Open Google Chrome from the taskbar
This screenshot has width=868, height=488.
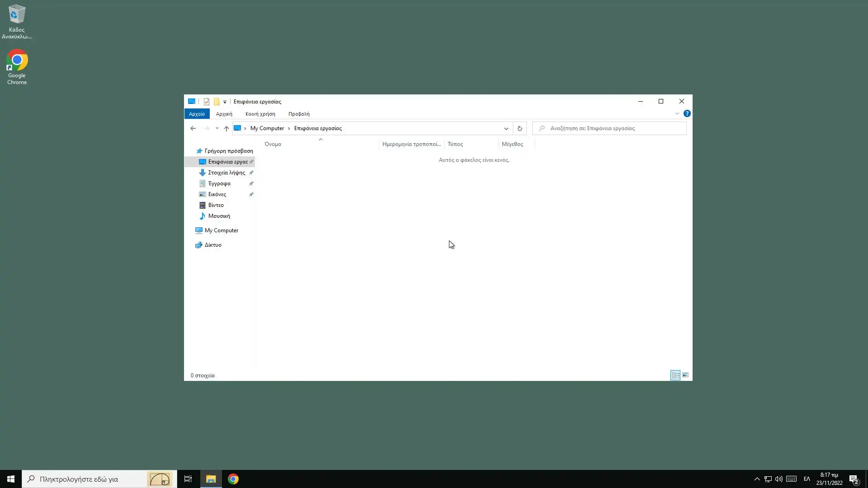tap(233, 479)
